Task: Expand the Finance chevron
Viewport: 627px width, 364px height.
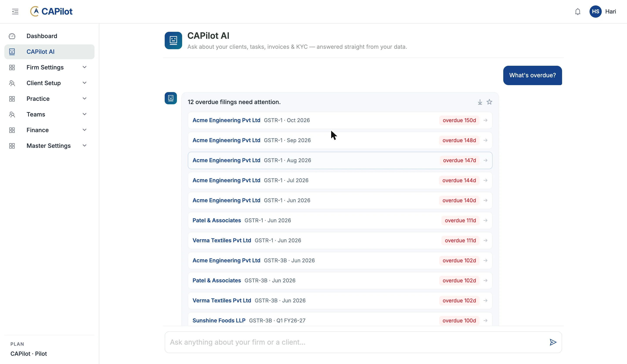Action: point(84,130)
